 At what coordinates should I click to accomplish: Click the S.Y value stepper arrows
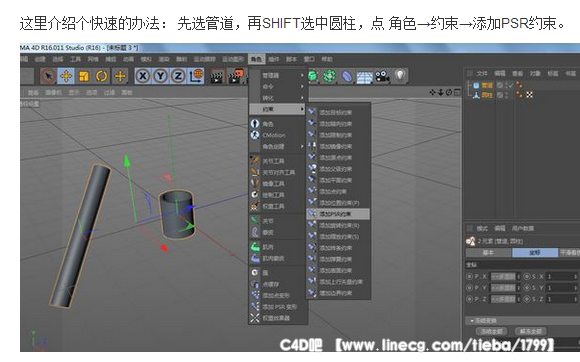click(x=576, y=288)
